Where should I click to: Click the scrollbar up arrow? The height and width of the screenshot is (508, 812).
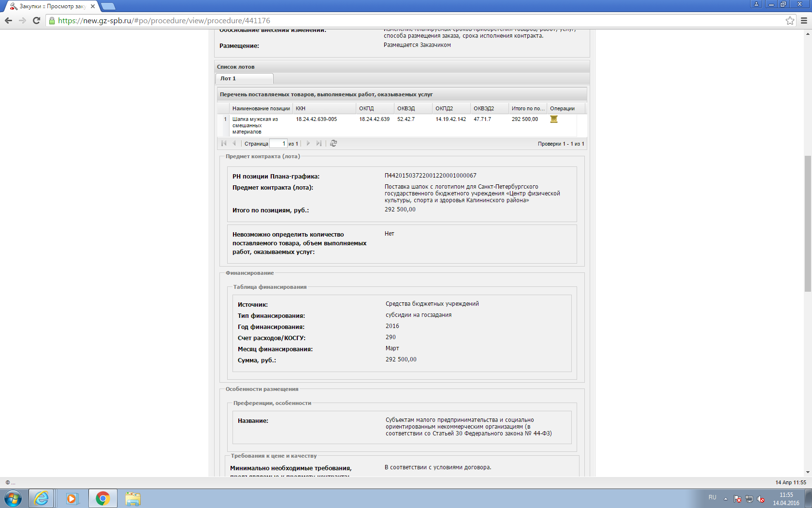[x=808, y=33]
